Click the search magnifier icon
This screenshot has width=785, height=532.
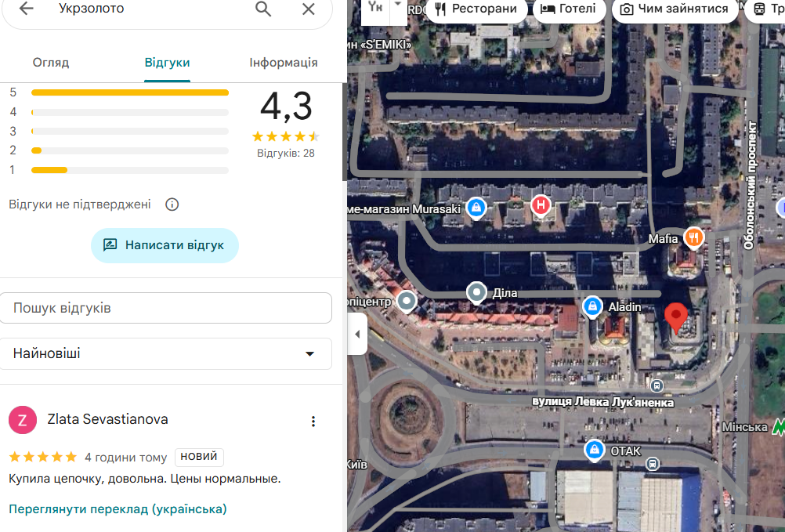point(263,9)
